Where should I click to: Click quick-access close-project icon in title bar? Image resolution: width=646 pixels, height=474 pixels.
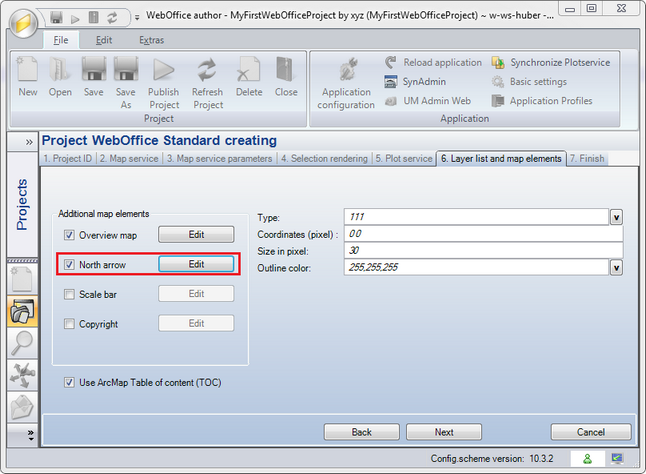(94, 17)
